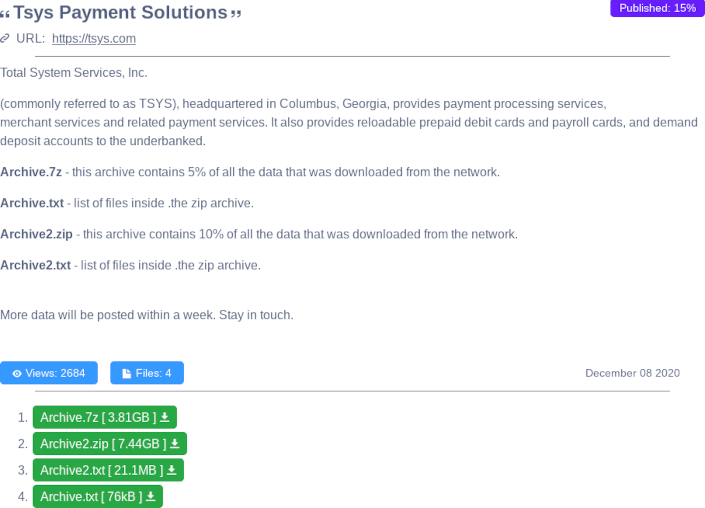Open the https://tsys.com link
The height and width of the screenshot is (508, 705).
[93, 39]
